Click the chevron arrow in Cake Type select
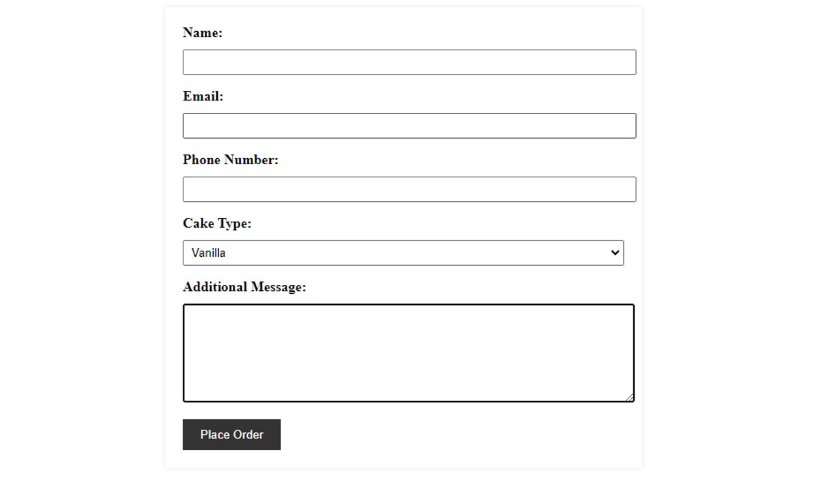 (x=615, y=253)
